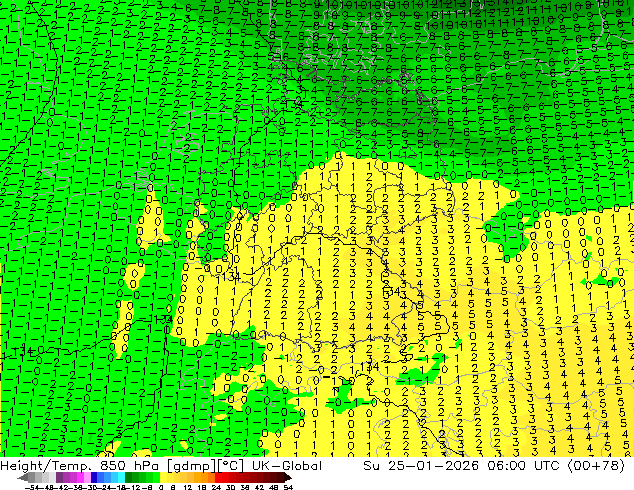Pick the dark green swatch in legend
634x490 pixels.
[x=129, y=478]
